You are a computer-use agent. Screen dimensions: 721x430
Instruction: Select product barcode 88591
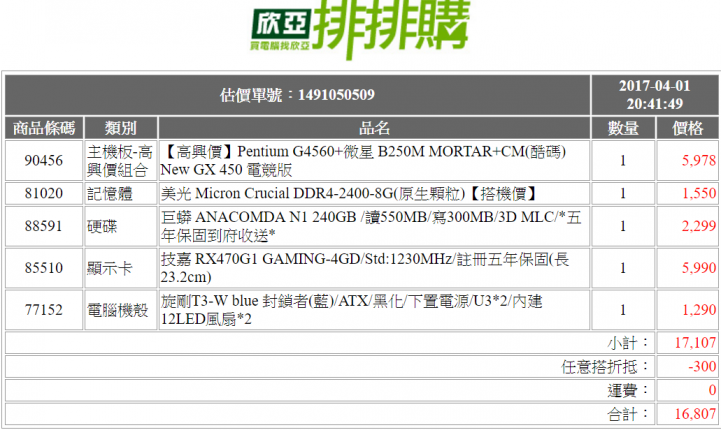coord(44,226)
